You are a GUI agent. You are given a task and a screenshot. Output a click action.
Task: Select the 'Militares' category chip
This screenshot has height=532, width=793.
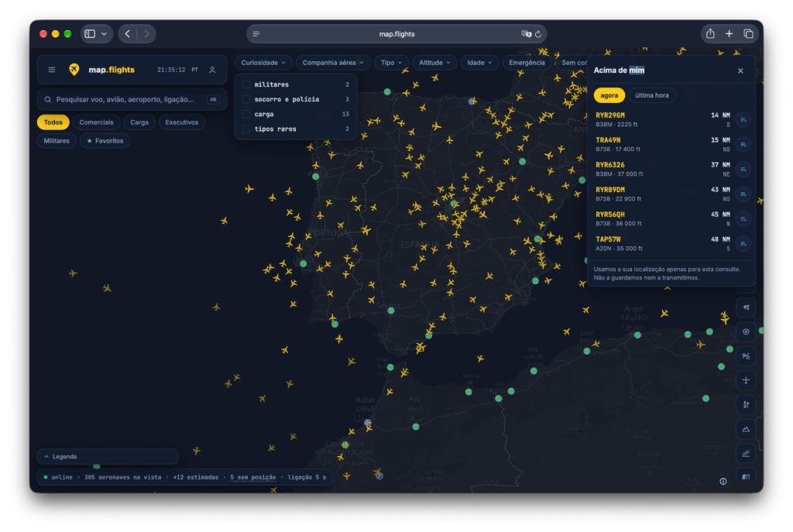pos(56,141)
